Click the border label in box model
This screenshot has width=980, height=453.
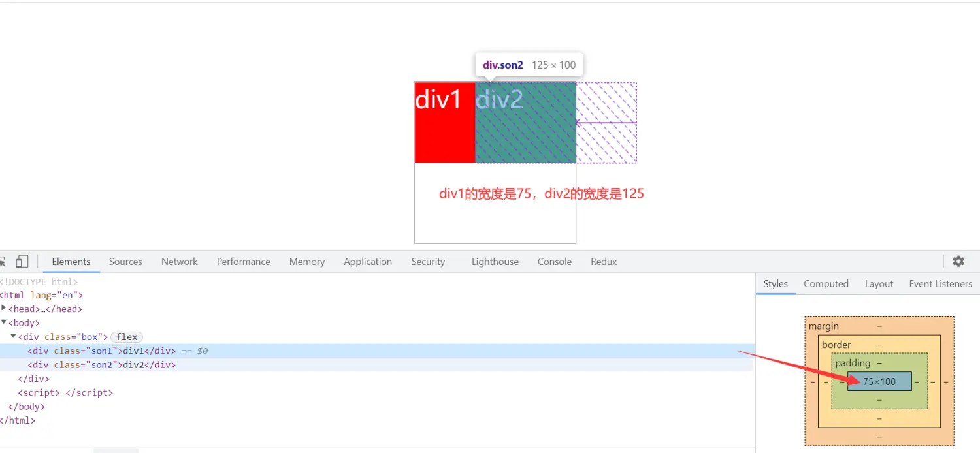coord(836,345)
